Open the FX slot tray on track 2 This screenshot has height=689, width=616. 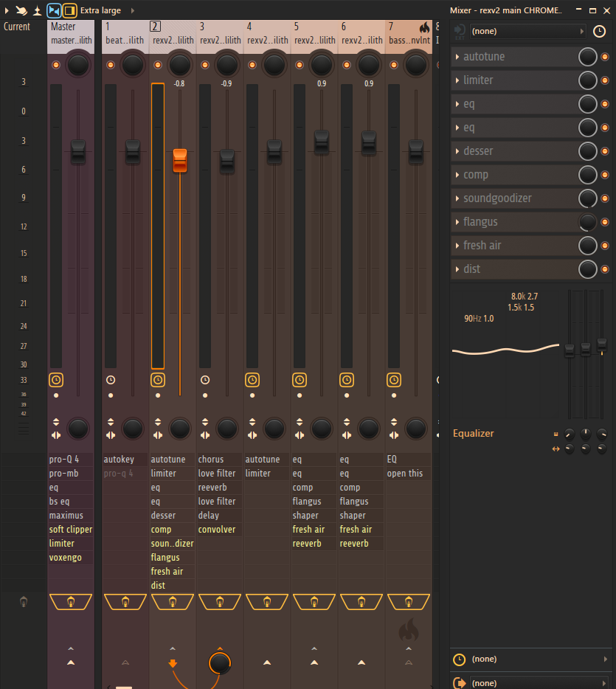(x=173, y=602)
